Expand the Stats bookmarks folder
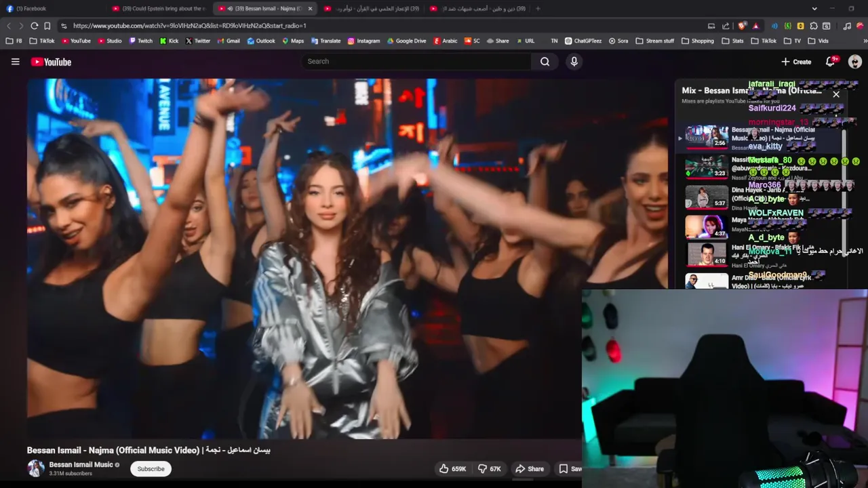Image resolution: width=868 pixels, height=488 pixels. (732, 41)
